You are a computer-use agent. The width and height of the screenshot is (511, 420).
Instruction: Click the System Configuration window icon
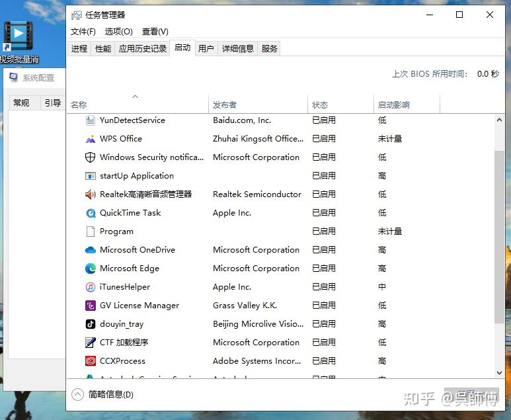coord(14,77)
